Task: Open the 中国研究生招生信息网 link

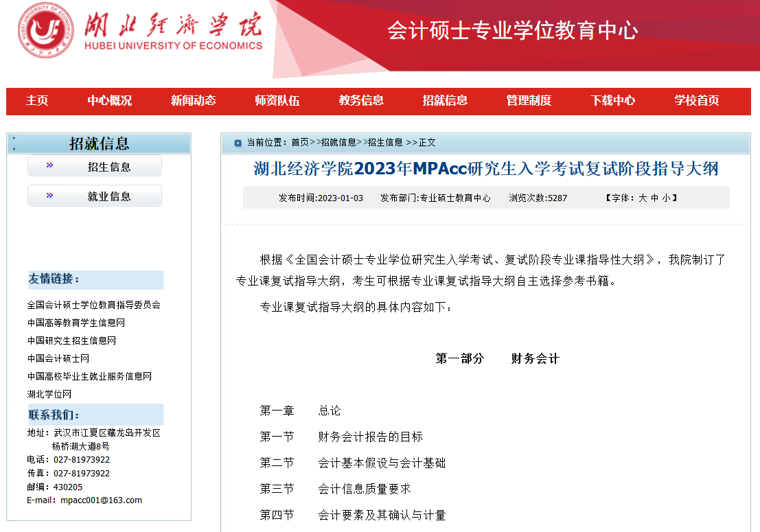Action: (73, 340)
